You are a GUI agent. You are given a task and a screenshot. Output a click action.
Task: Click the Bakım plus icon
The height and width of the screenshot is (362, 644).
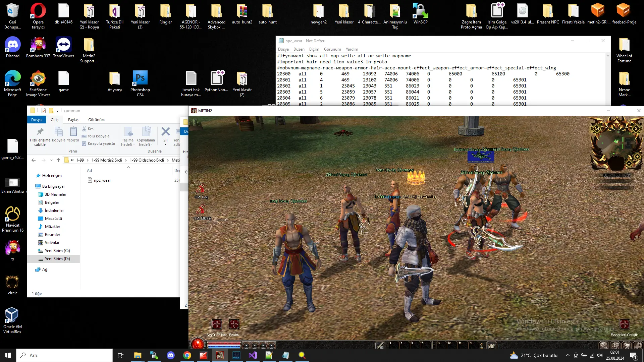tap(234, 324)
